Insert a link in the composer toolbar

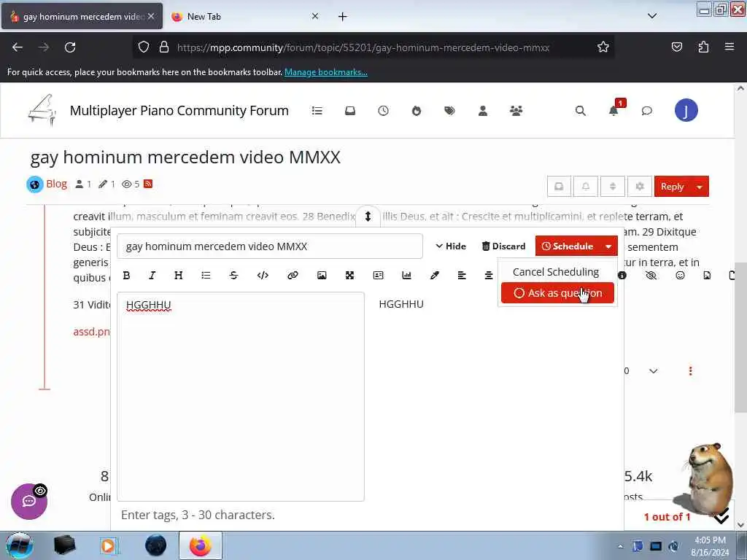[293, 275]
